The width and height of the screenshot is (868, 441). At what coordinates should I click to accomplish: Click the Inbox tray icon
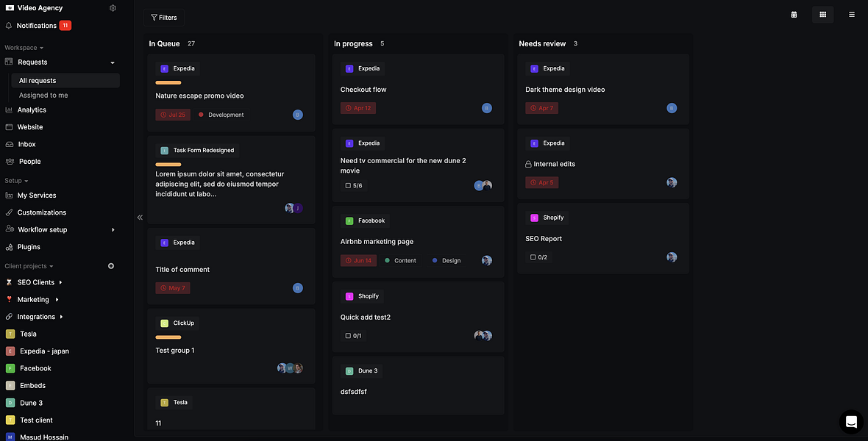9,144
